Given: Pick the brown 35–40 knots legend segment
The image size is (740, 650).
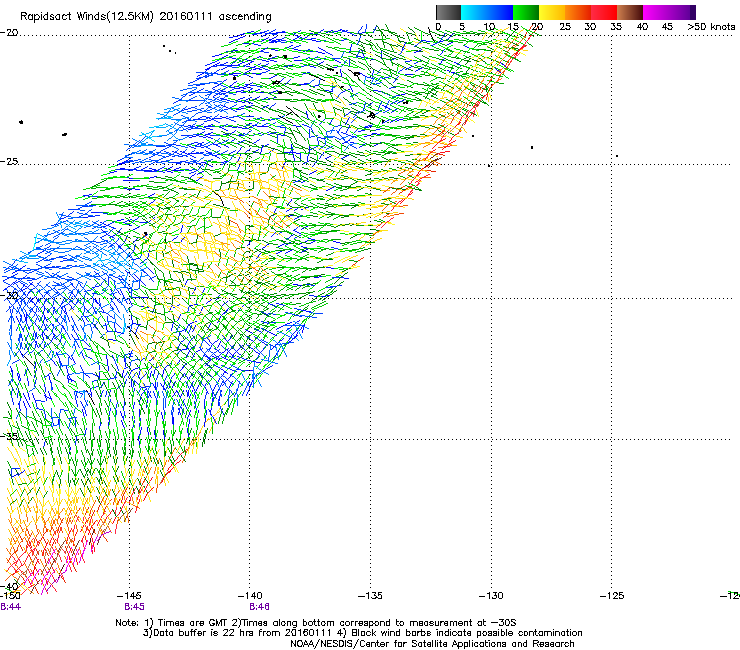Looking at the screenshot, I should coord(630,12).
